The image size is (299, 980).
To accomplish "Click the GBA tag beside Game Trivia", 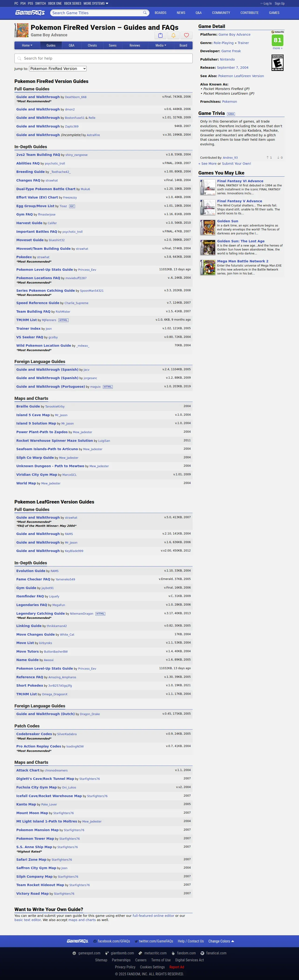I will pos(231,114).
